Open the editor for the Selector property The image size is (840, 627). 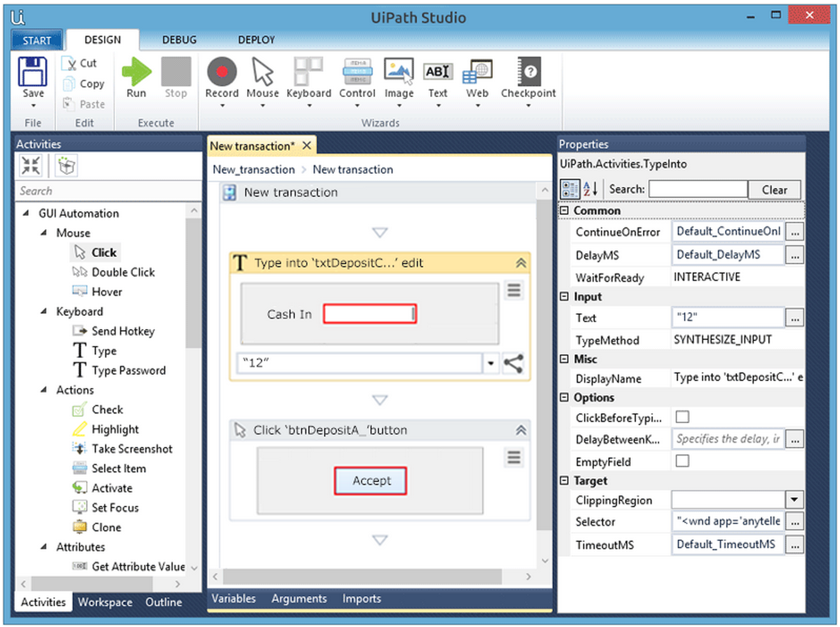pyautogui.click(x=794, y=521)
